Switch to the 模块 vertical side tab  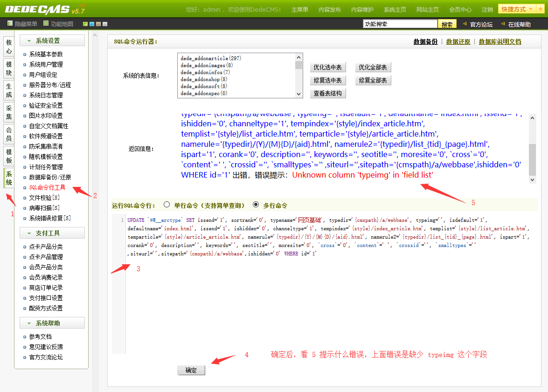click(9, 68)
